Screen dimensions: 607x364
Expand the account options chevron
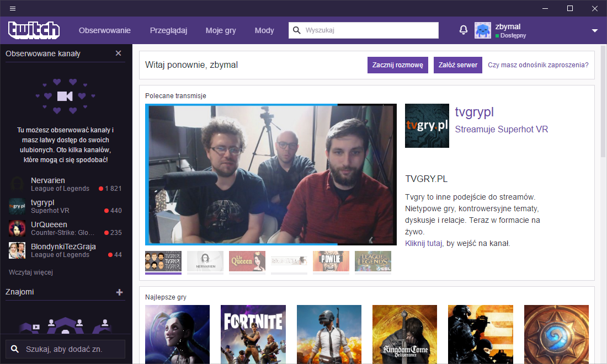(x=595, y=31)
